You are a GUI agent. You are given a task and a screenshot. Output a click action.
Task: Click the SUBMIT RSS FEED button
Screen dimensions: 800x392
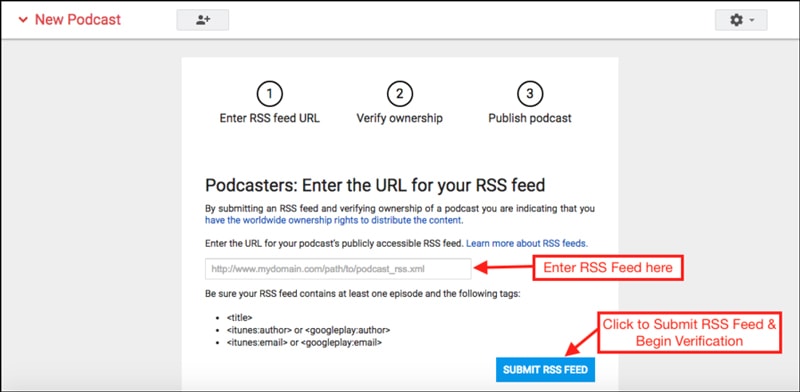coord(545,370)
